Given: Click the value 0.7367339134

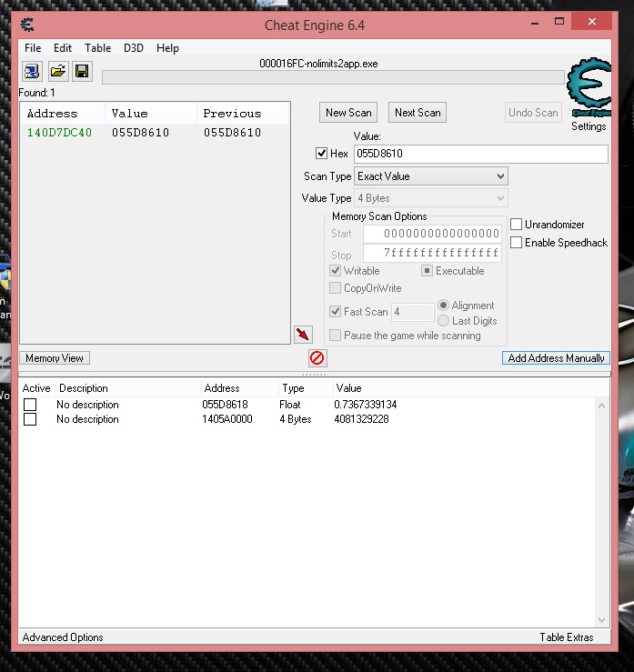Looking at the screenshot, I should pos(366,405).
